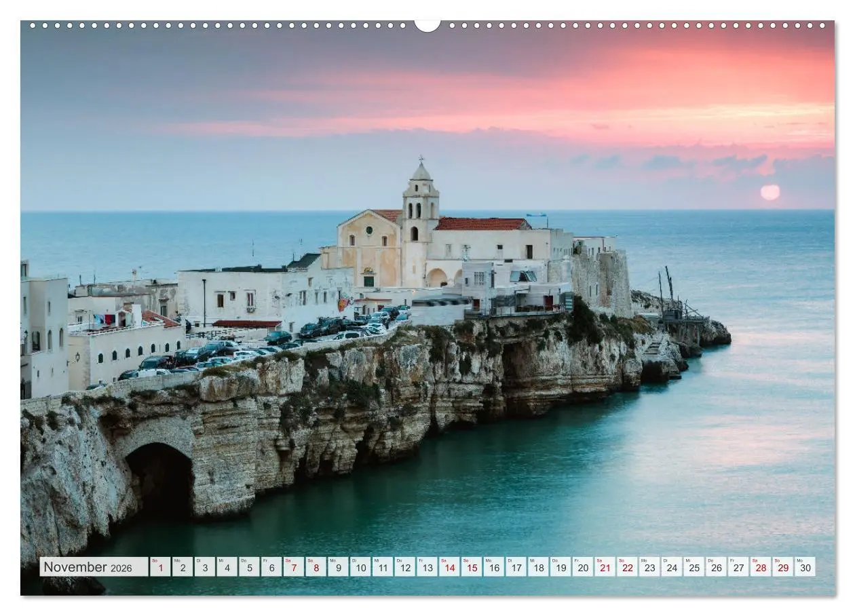This screenshot has width=855, height=616.
Task: Click day 24 in the calendar strip
Action: click(x=672, y=567)
